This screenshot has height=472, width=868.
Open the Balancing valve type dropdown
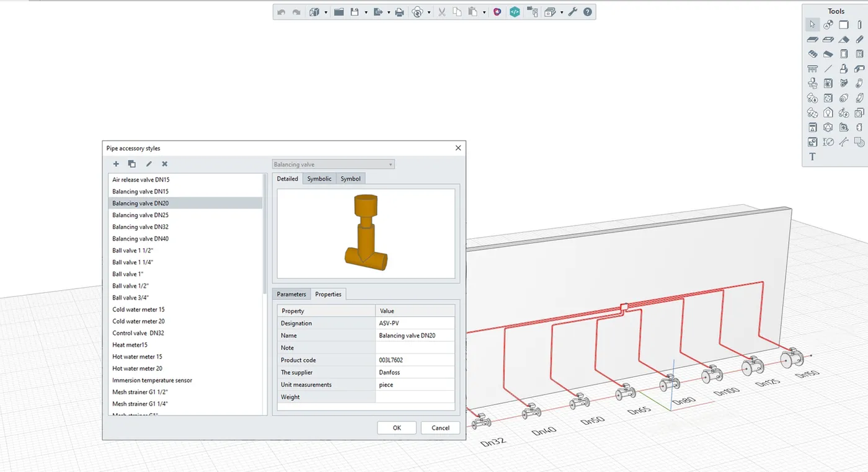click(334, 164)
